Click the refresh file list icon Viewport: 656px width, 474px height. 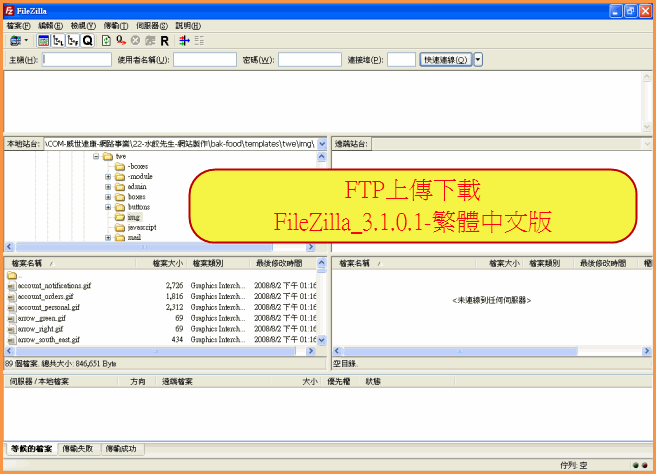click(106, 41)
